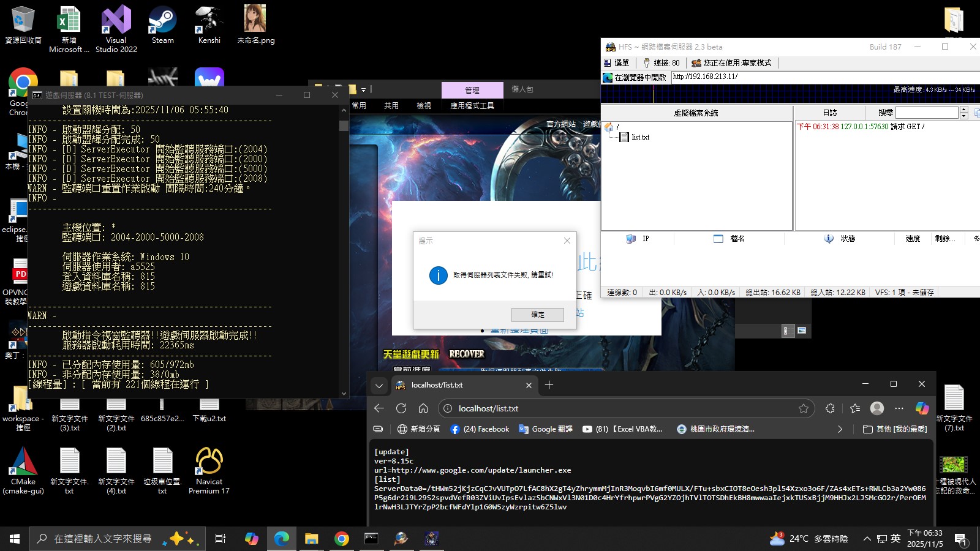Open the Google 翻譯 bookmark
The image size is (980, 551).
click(546, 429)
